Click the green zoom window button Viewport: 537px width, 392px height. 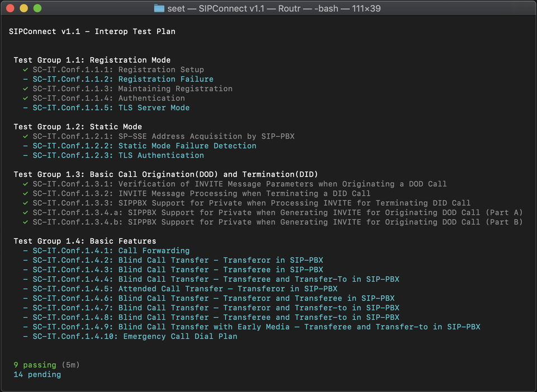(x=37, y=8)
